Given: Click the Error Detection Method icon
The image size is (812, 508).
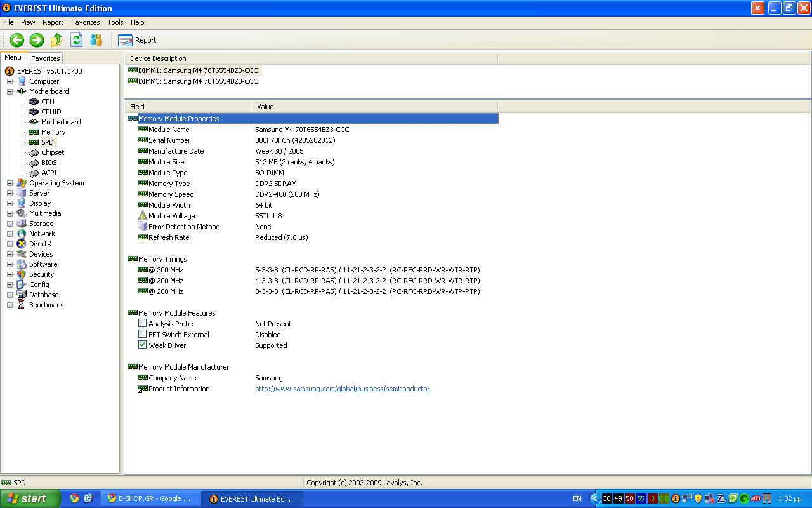Looking at the screenshot, I should 143,227.
